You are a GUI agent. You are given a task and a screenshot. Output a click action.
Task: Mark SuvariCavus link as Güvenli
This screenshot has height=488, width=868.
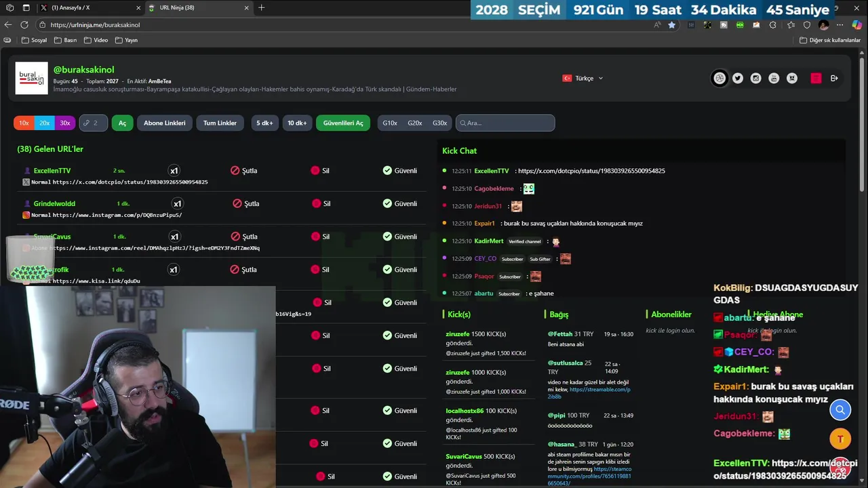(399, 237)
